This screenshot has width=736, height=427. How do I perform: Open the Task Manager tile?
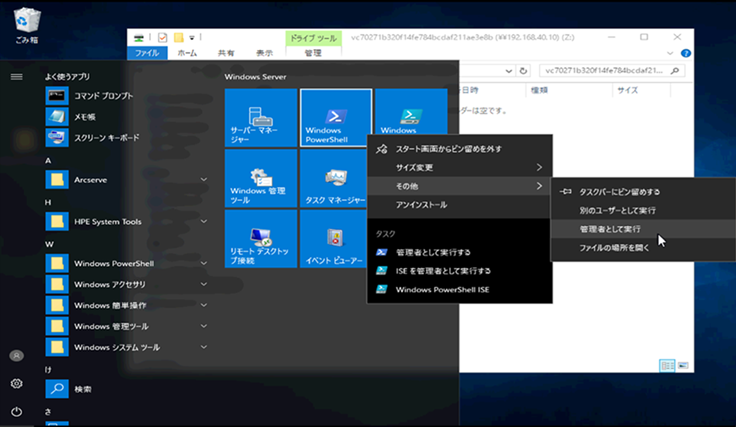[x=334, y=178]
